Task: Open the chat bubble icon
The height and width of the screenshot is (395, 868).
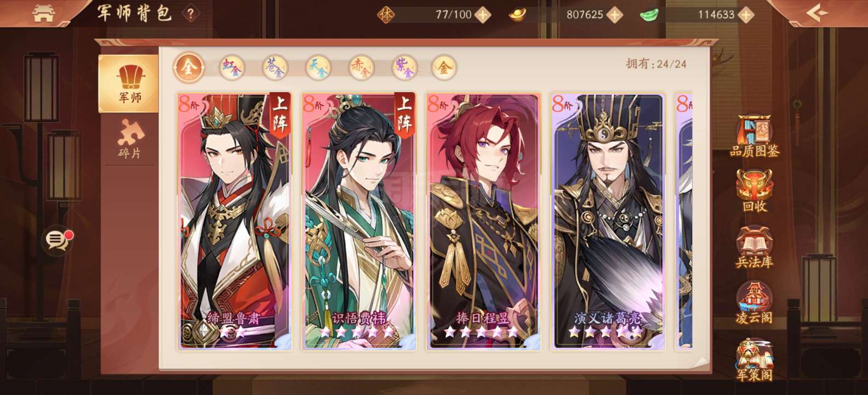Action: 57,240
